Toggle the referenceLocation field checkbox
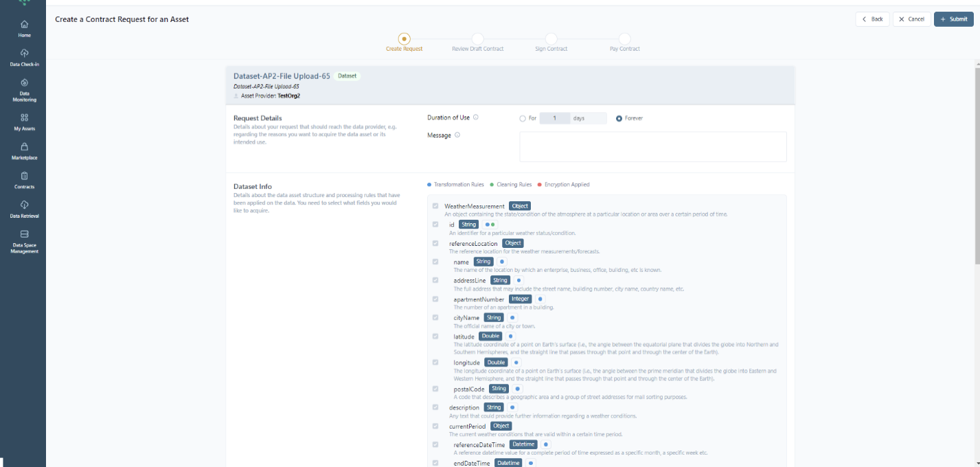The height and width of the screenshot is (467, 980). click(435, 243)
